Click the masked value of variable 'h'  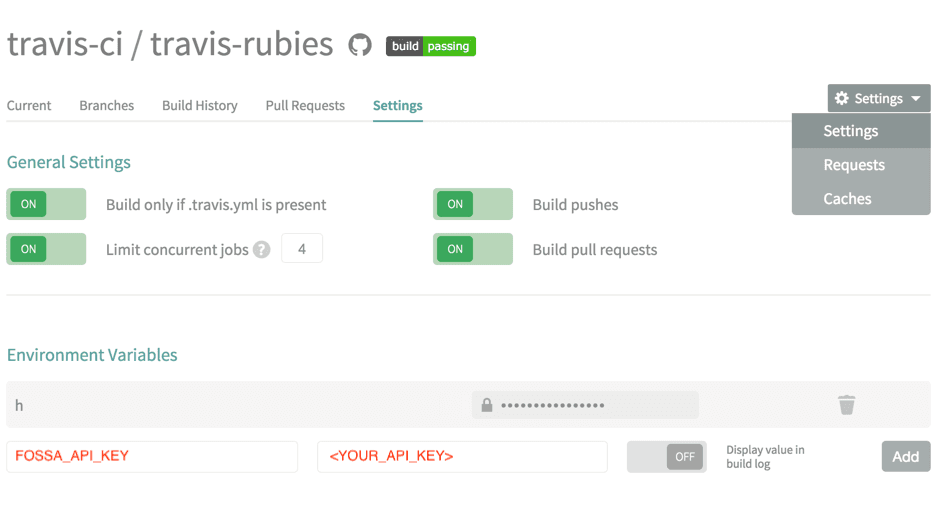[x=585, y=405]
